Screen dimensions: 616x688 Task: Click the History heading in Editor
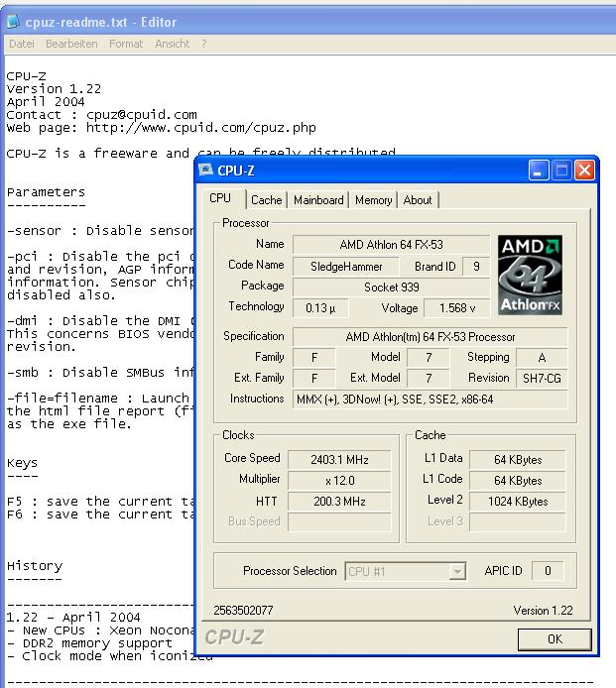35,566
